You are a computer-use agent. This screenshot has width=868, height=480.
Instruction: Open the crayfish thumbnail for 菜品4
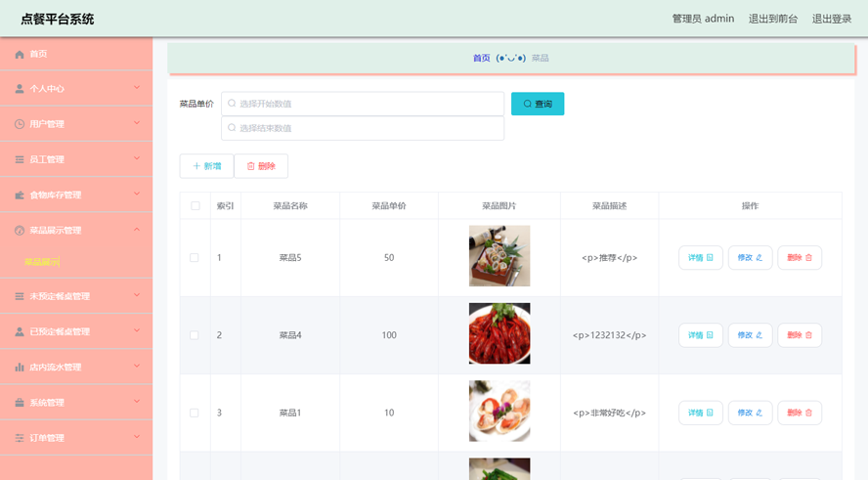pos(499,333)
